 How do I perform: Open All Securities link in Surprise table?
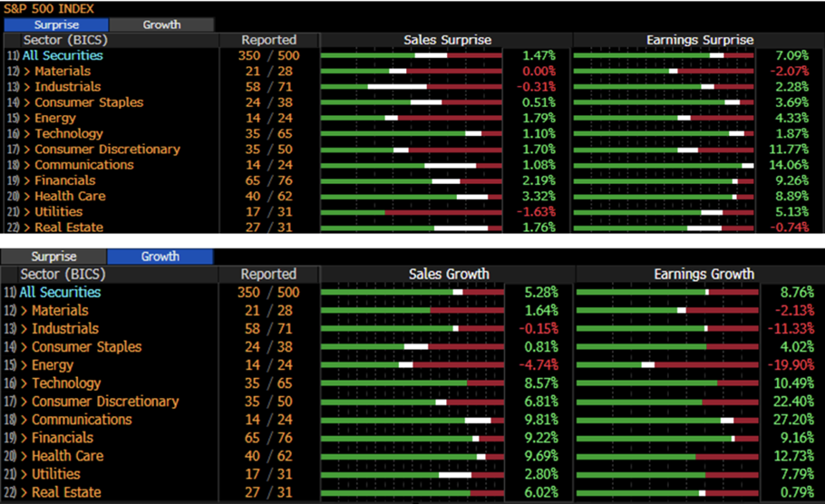[x=63, y=55]
